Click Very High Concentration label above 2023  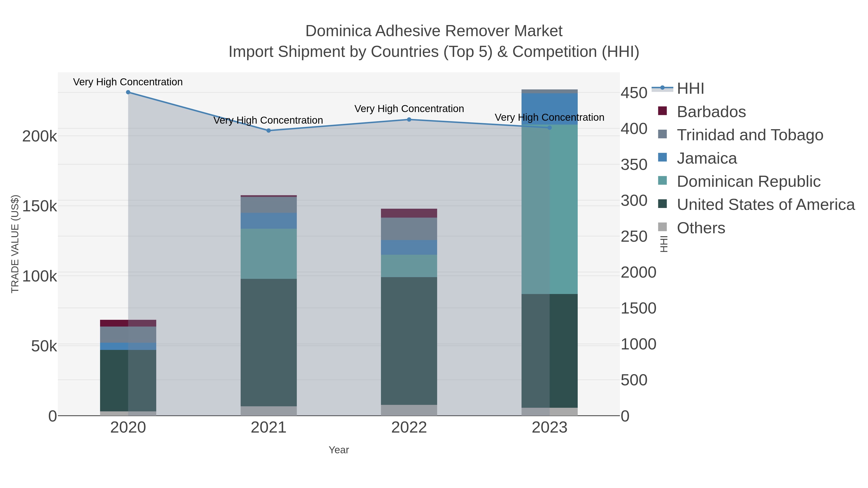click(x=549, y=118)
